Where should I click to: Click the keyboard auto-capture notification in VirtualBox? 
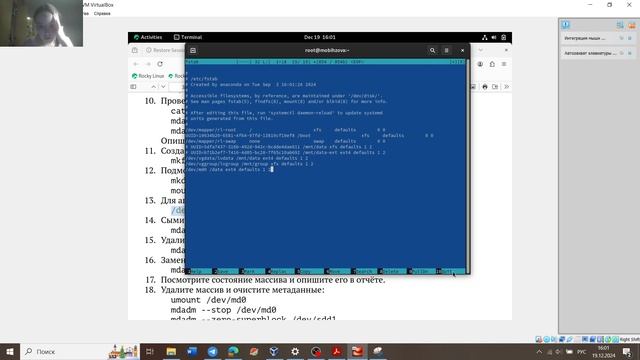coord(598,53)
